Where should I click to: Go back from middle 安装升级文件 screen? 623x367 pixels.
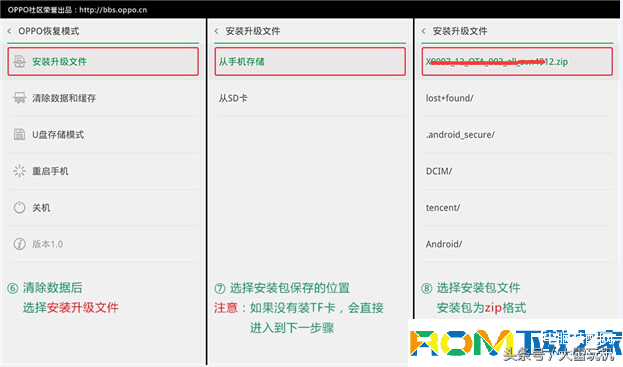pos(217,31)
